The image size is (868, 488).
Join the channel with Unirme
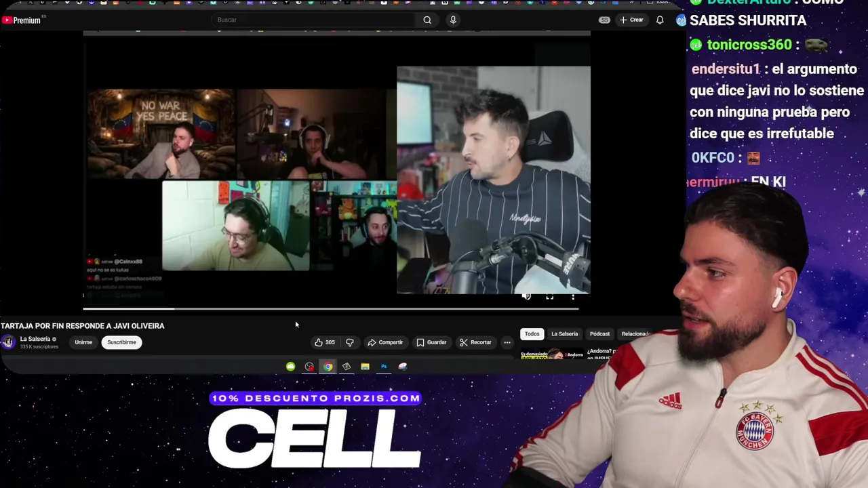click(x=83, y=342)
